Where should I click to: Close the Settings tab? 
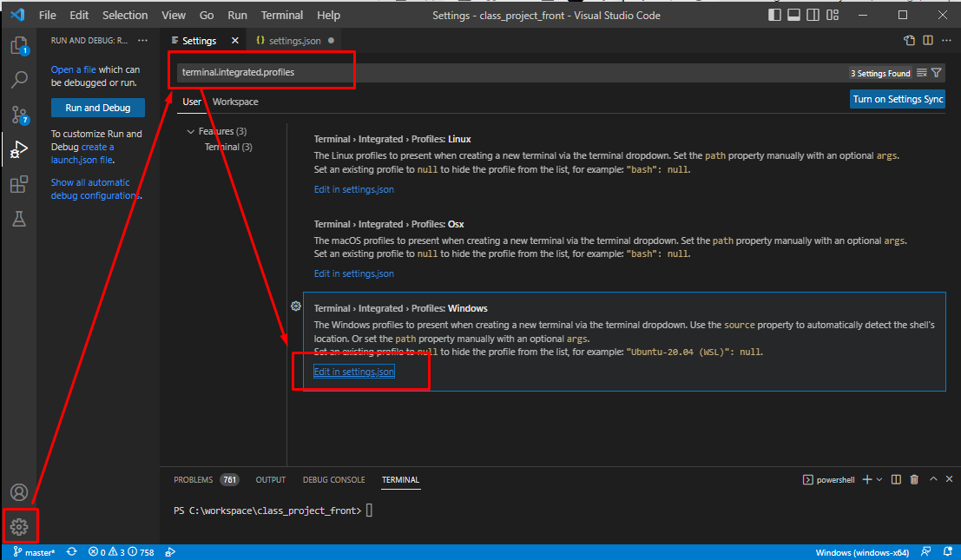[234, 41]
